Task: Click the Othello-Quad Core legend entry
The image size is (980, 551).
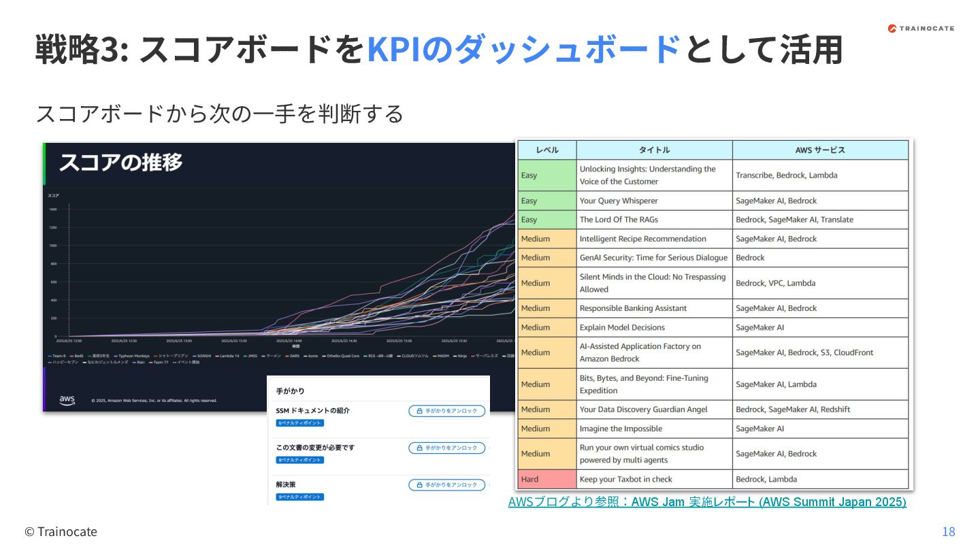Action: tap(340, 356)
